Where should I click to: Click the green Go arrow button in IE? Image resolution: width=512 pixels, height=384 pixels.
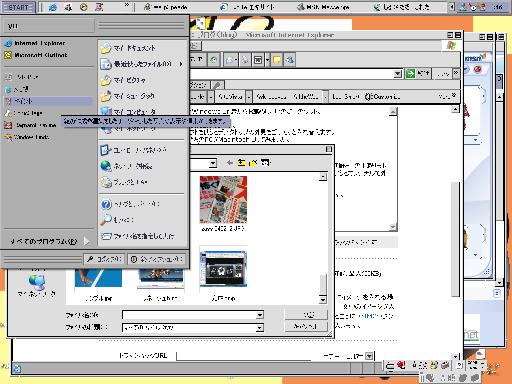(x=410, y=73)
